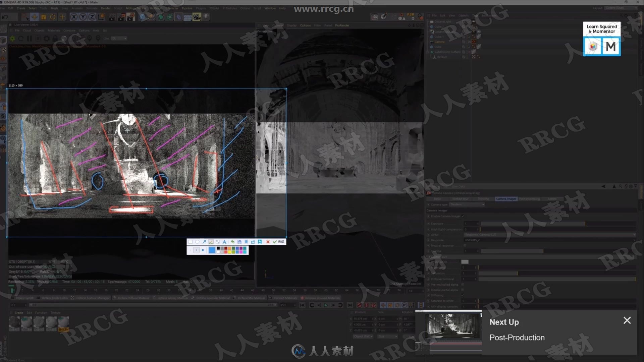Choose the small brush size dot
The height and width of the screenshot is (362, 644).
point(190,250)
